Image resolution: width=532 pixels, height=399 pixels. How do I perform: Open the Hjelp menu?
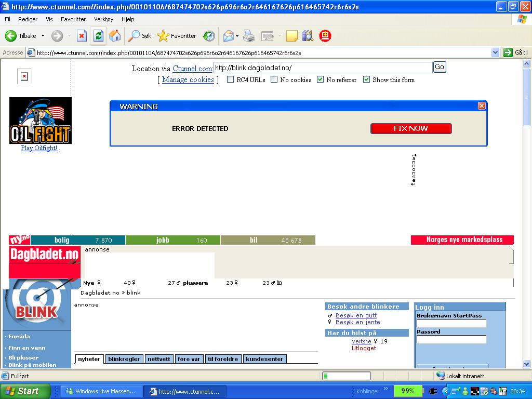(x=128, y=19)
